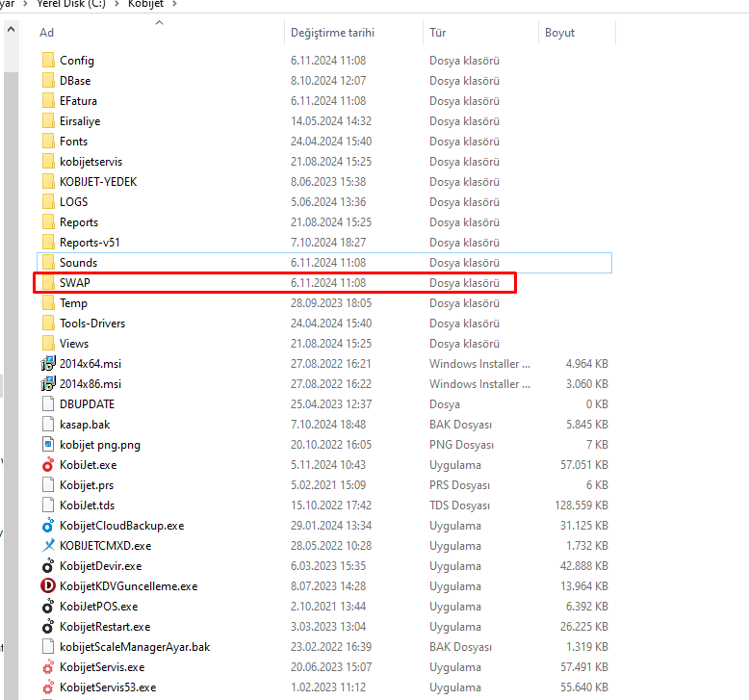749x700 pixels.
Task: Click the KOBIJETCMXD.exe icon
Action: [x=48, y=545]
